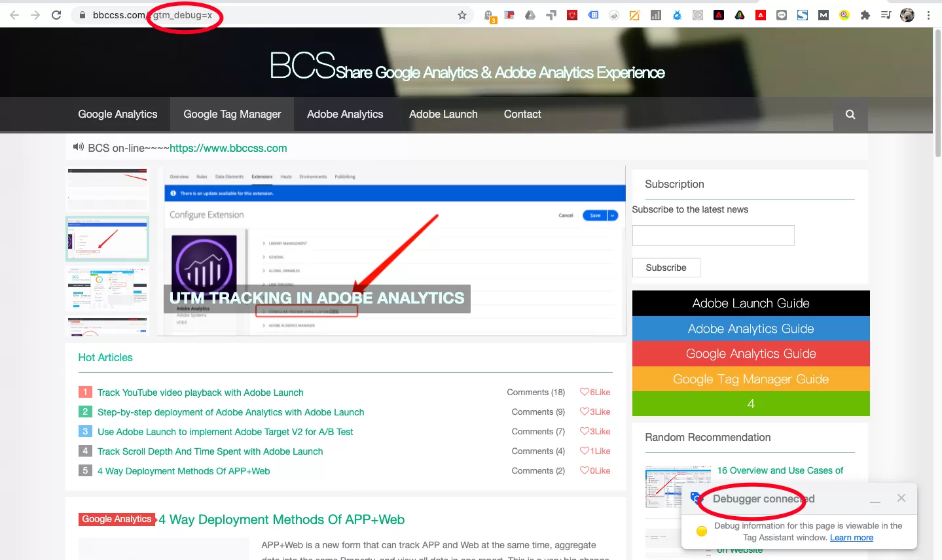The width and height of the screenshot is (942, 560).
Task: Open the Google Analytics Guide banner
Action: 751,354
